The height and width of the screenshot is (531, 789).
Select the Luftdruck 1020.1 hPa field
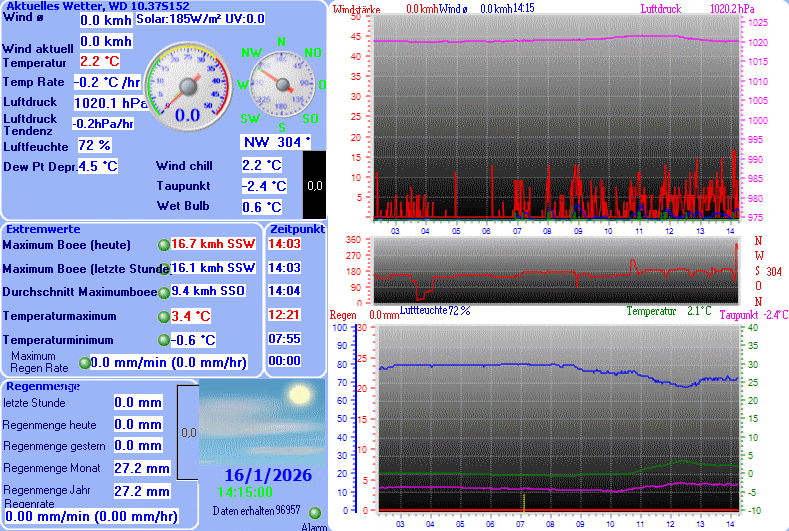tap(110, 103)
